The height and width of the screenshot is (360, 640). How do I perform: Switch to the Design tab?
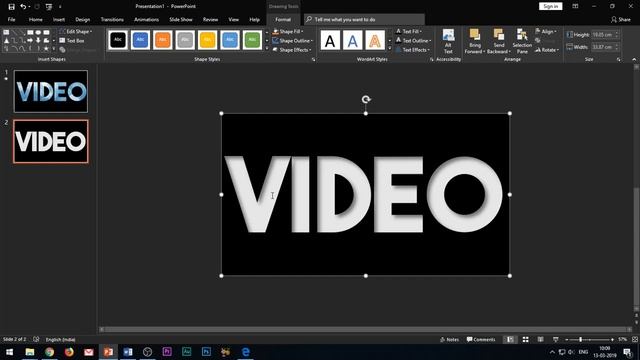pyautogui.click(x=82, y=20)
